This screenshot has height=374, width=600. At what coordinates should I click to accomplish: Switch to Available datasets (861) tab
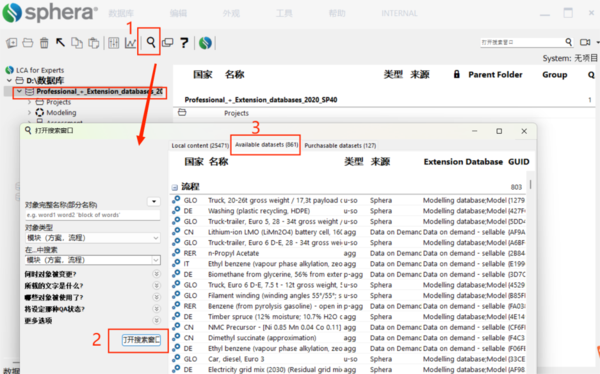click(266, 145)
